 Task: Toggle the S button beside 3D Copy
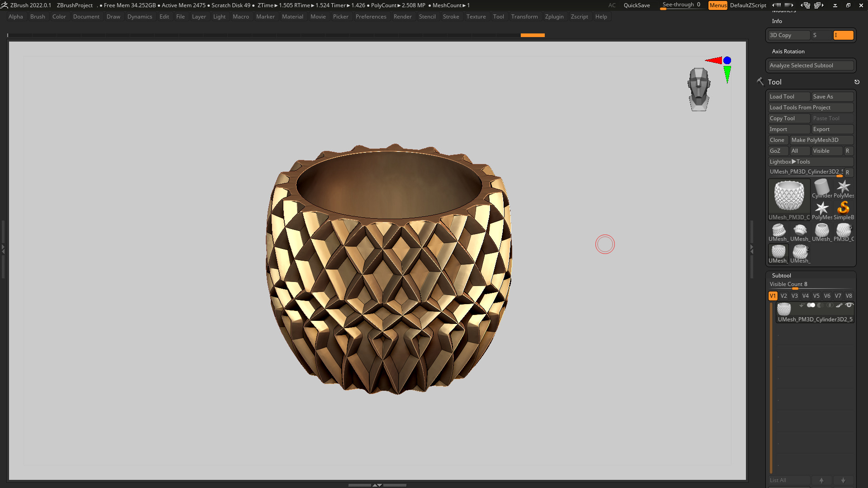click(x=821, y=35)
